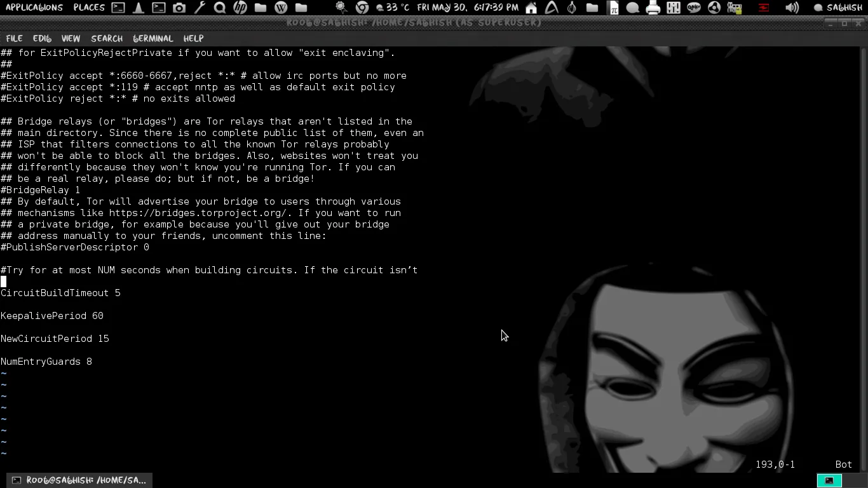
Task: Launch the camera screenshot tool
Action: pyautogui.click(x=179, y=8)
